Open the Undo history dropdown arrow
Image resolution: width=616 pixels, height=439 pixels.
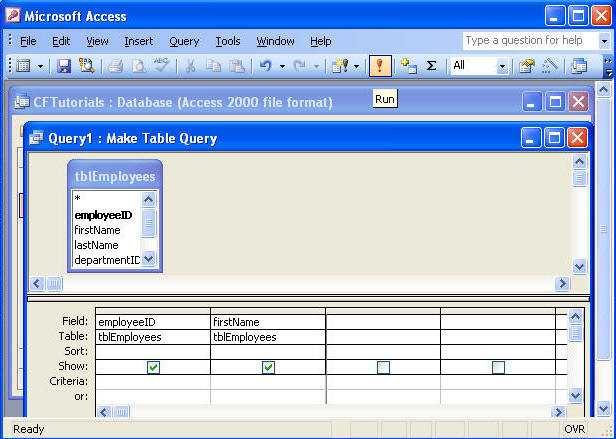point(282,66)
